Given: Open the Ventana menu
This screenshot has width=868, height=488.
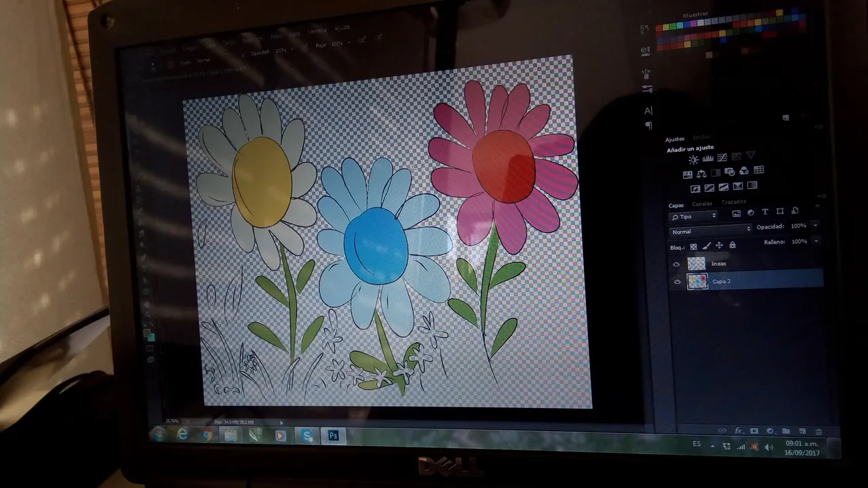Looking at the screenshot, I should tap(317, 31).
